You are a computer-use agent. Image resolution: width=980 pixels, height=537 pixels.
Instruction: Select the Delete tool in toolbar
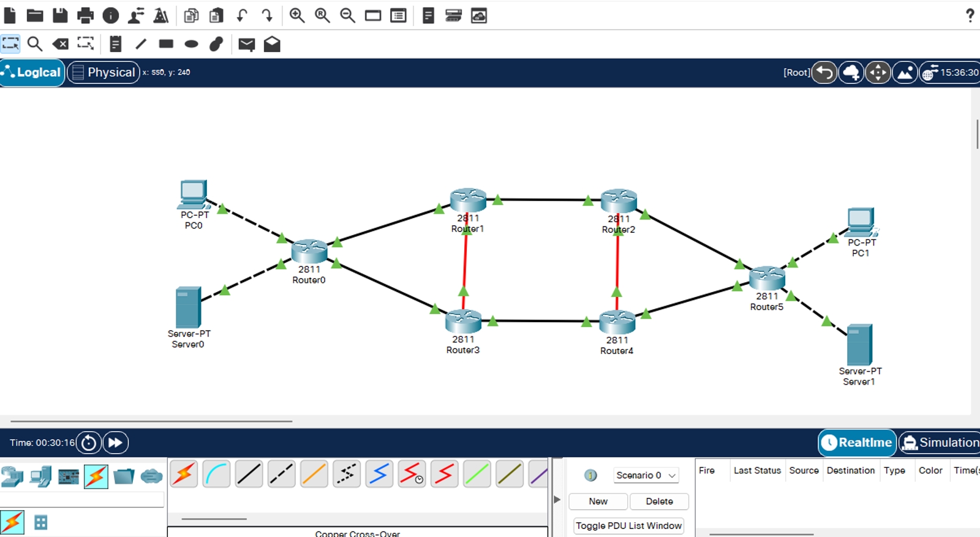(x=60, y=43)
